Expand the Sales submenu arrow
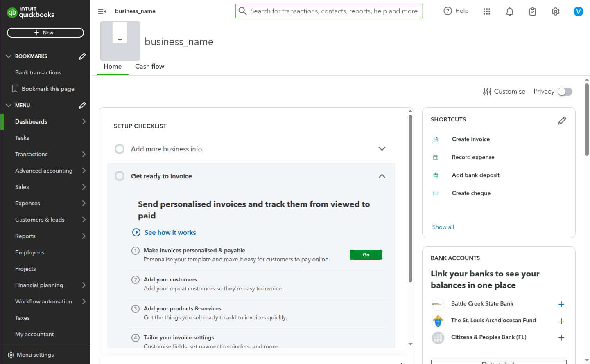The width and height of the screenshot is (590, 364). click(84, 187)
